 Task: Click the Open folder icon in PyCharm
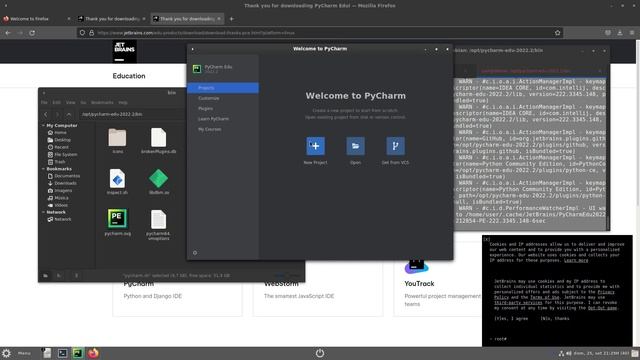pyautogui.click(x=356, y=146)
